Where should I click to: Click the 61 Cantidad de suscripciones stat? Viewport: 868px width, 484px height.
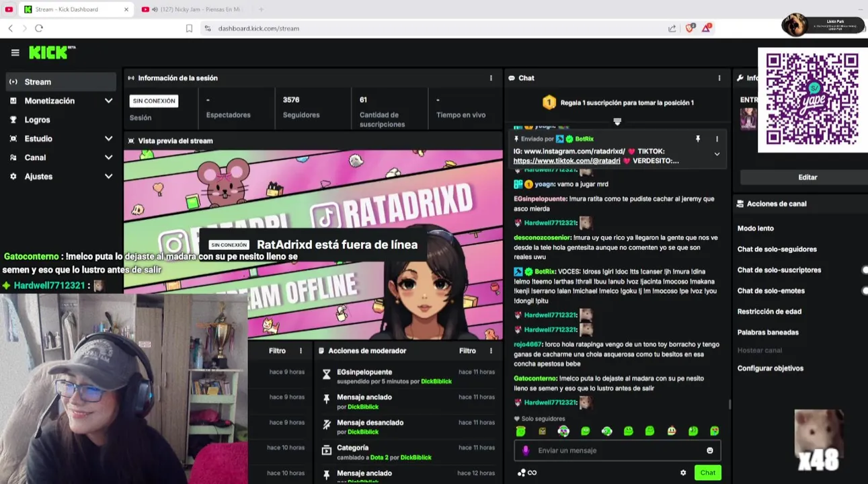pyautogui.click(x=382, y=112)
